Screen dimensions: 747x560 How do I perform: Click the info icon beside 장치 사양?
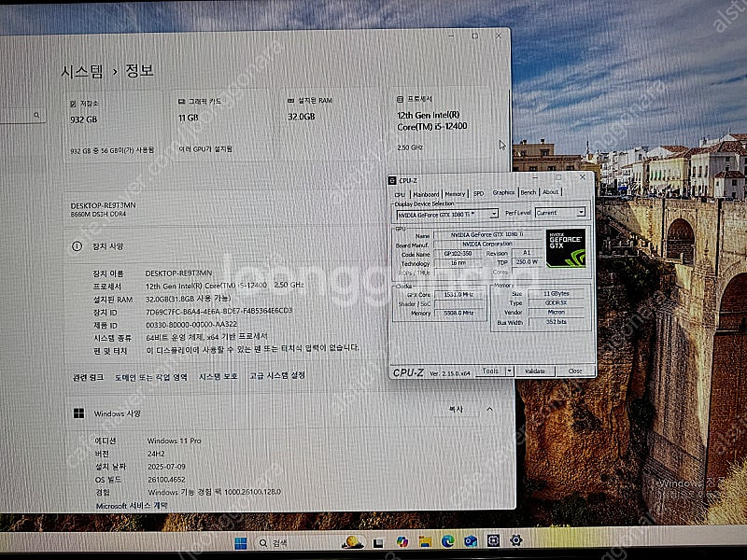[77, 246]
